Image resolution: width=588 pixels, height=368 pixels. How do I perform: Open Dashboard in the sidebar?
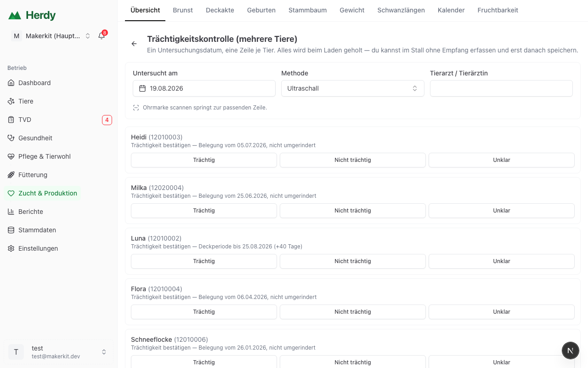34,83
